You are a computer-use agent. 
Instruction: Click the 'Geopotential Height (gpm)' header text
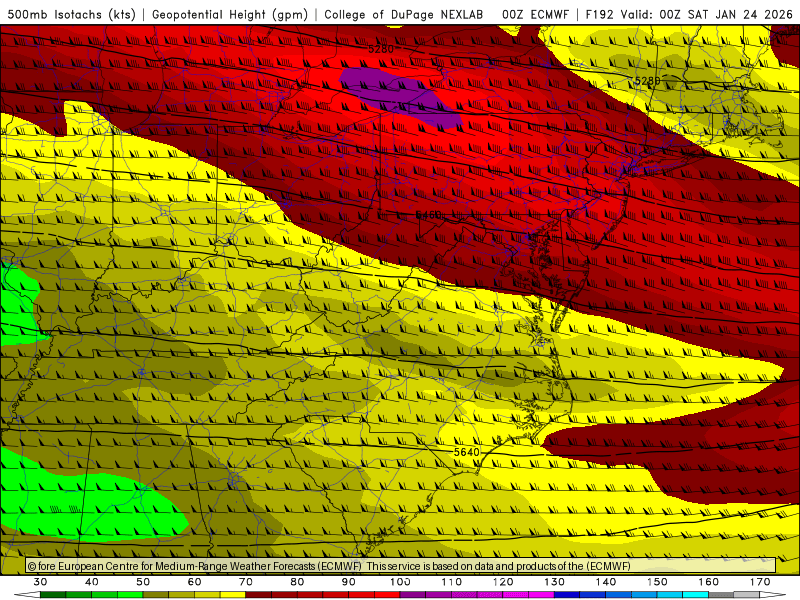230,15
